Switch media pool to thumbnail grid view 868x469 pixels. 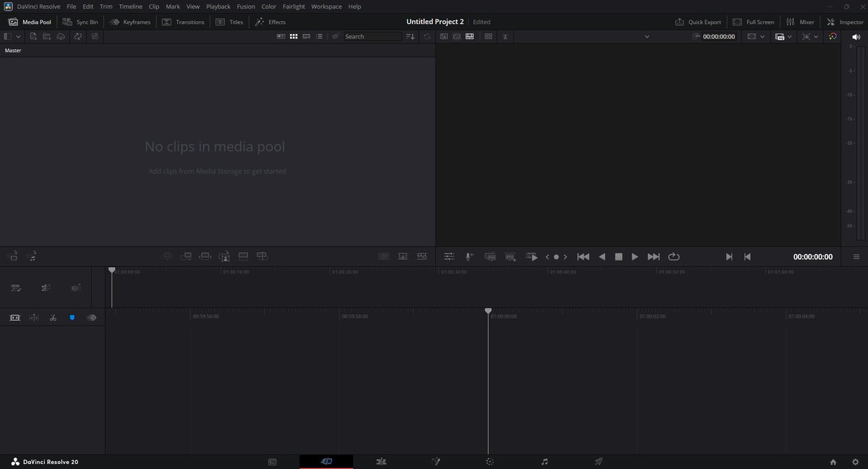pos(294,36)
